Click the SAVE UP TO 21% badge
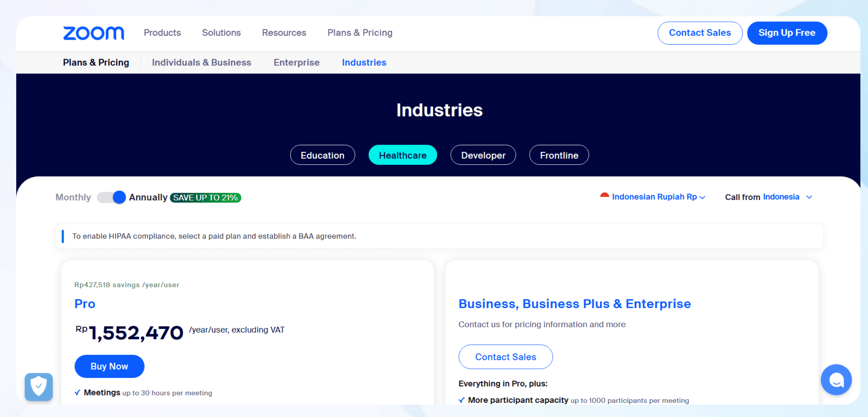 pos(205,198)
